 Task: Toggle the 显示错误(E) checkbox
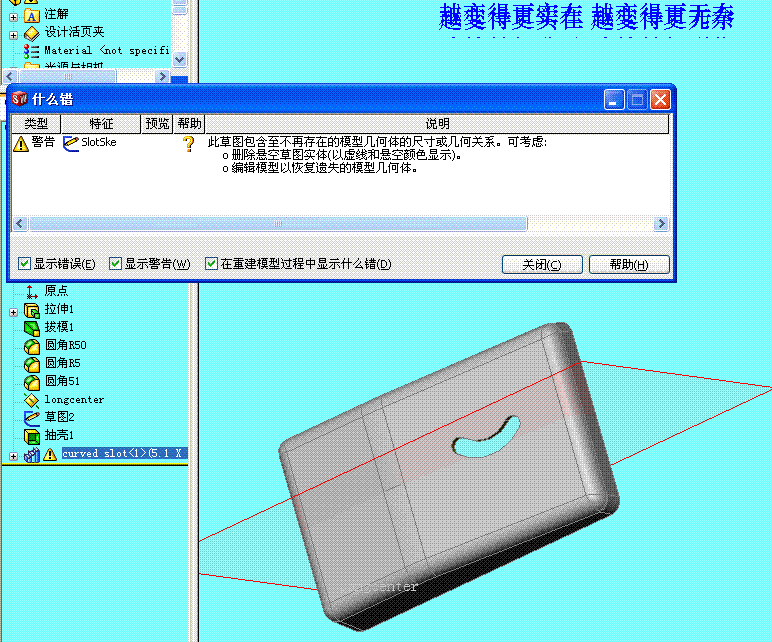24,263
